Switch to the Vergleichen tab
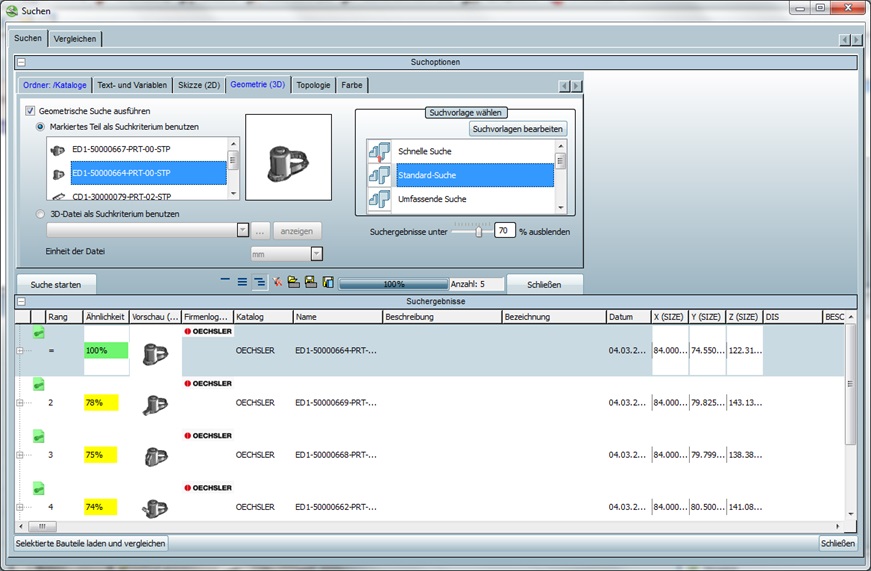 (75, 38)
